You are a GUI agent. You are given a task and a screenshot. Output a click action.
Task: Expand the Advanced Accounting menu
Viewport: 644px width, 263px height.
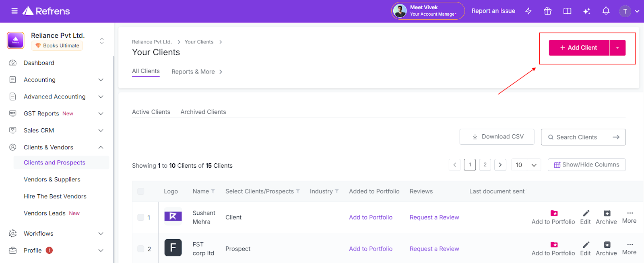(101, 97)
